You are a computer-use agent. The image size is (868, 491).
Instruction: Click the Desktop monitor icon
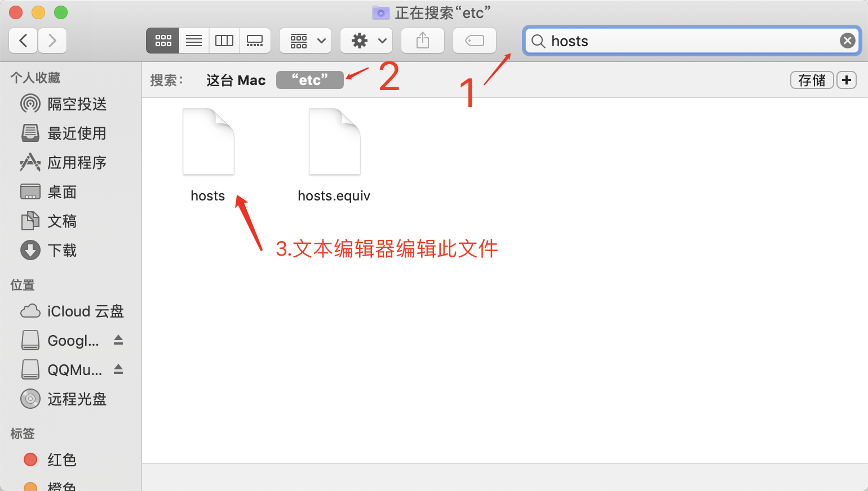pyautogui.click(x=30, y=191)
